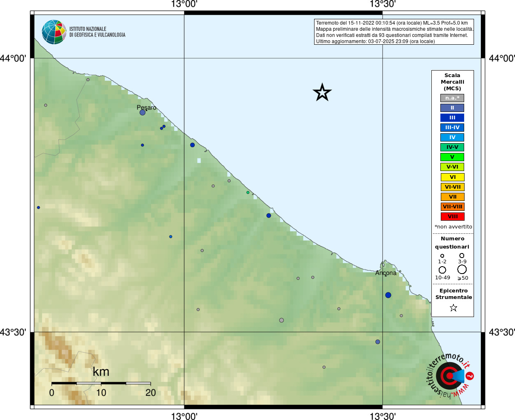The height and width of the screenshot is (420, 515).
Task: Click the Ancona city label
Action: coord(386,273)
